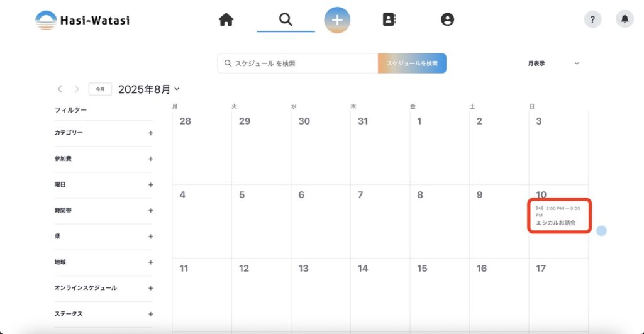This screenshot has height=334, width=644.
Task: Go to the Home icon in top navigation
Action: tap(226, 20)
